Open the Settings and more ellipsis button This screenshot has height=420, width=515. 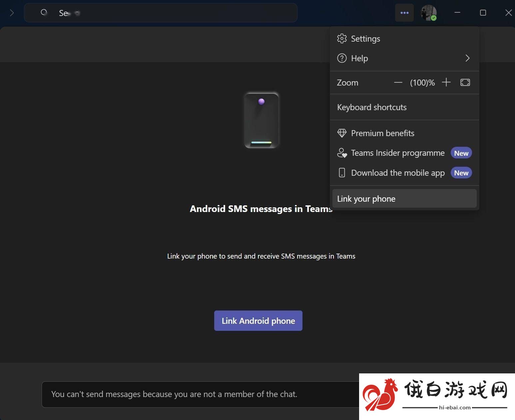click(x=404, y=13)
